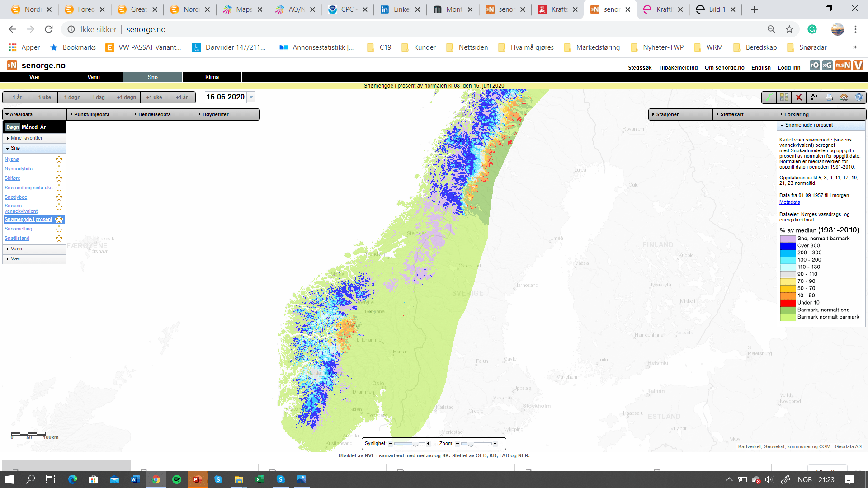Click the Synlighet visibility slider handle
Image resolution: width=868 pixels, height=488 pixels.
pyautogui.click(x=415, y=444)
